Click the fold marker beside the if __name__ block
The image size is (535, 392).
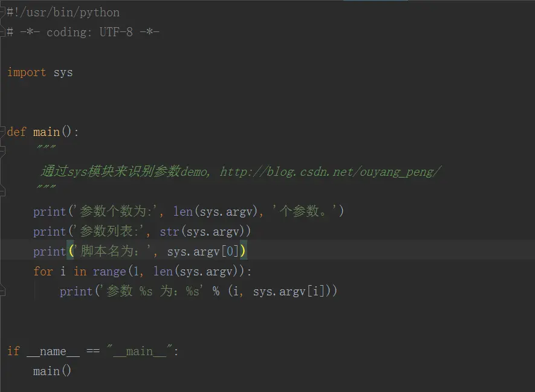2,351
